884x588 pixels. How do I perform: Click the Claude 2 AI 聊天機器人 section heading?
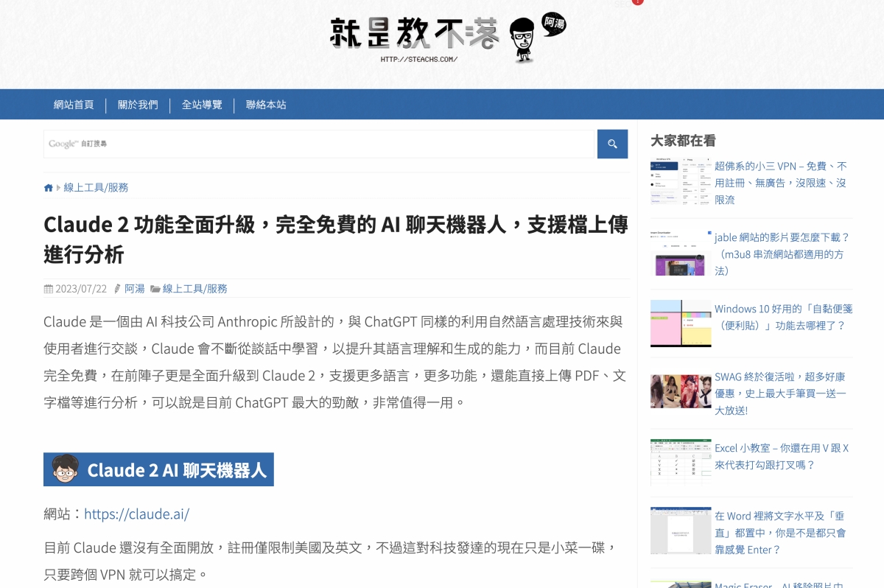[158, 469]
